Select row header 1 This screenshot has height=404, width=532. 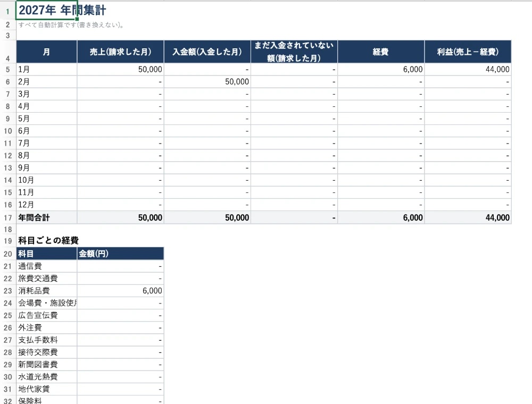(8, 11)
